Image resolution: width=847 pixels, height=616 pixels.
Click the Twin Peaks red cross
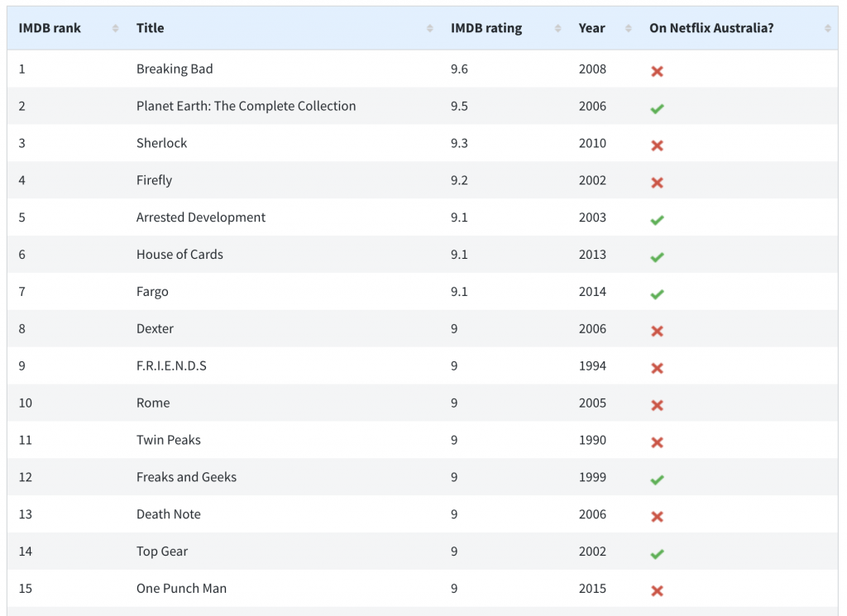(x=657, y=442)
